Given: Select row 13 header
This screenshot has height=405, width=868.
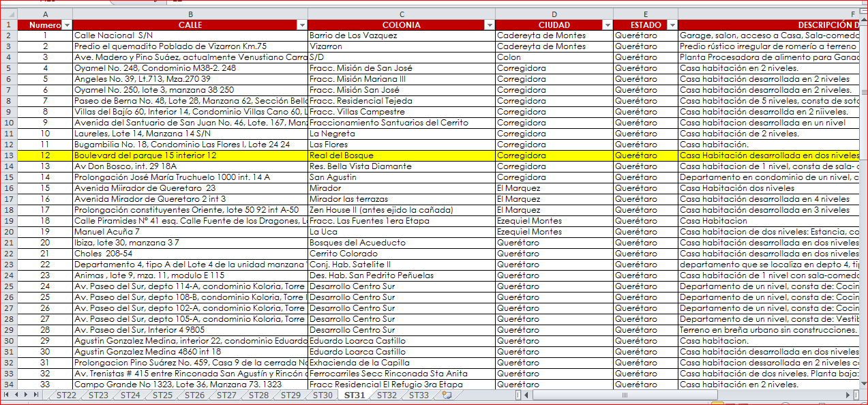Looking at the screenshot, I should tap(9, 155).
